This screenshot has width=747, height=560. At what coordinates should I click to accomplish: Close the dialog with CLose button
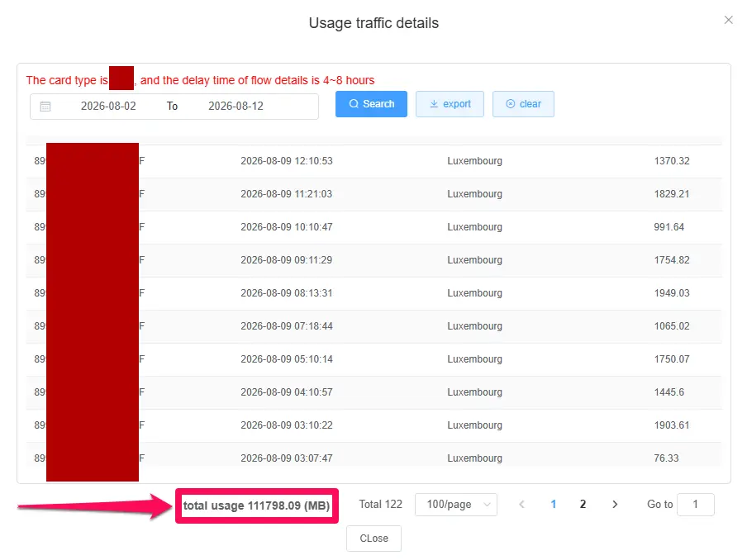[x=374, y=538]
